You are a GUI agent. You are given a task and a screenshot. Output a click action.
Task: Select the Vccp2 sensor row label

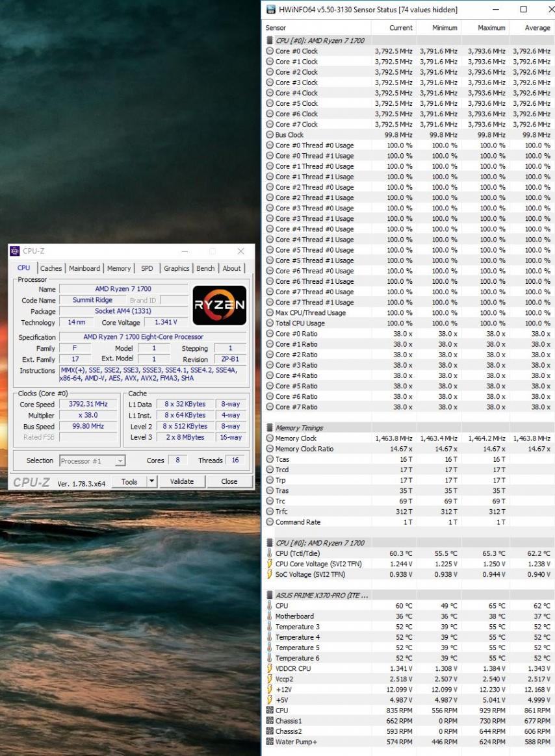[284, 679]
